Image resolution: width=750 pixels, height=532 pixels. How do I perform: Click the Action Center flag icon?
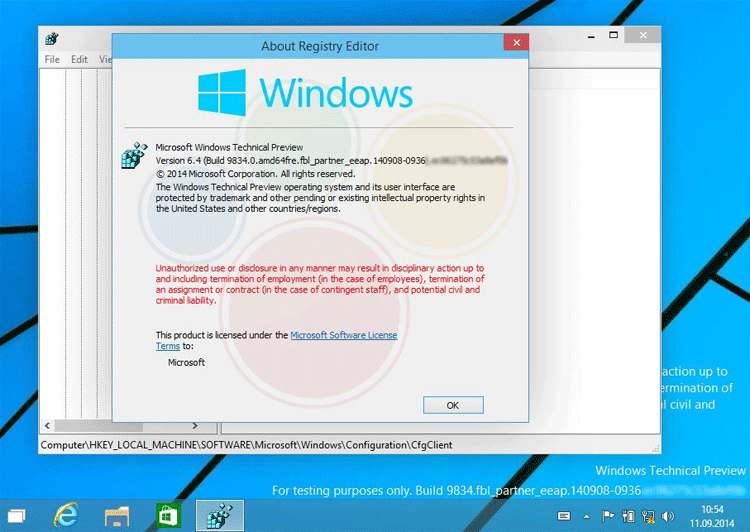click(607, 515)
